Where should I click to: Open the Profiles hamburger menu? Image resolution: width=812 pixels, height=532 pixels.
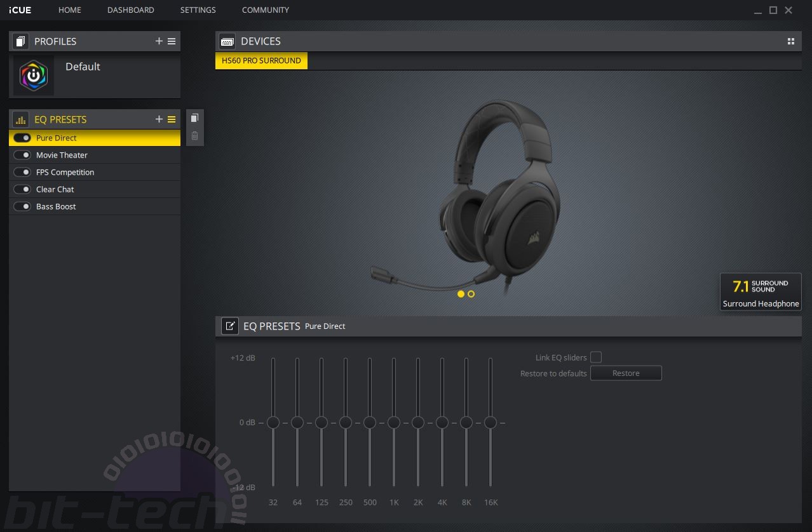coord(172,41)
